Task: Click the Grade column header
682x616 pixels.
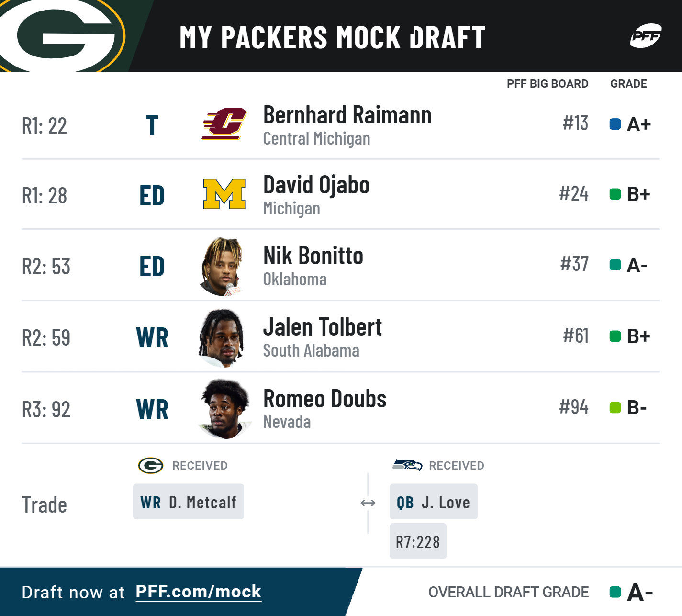Action: [x=628, y=84]
